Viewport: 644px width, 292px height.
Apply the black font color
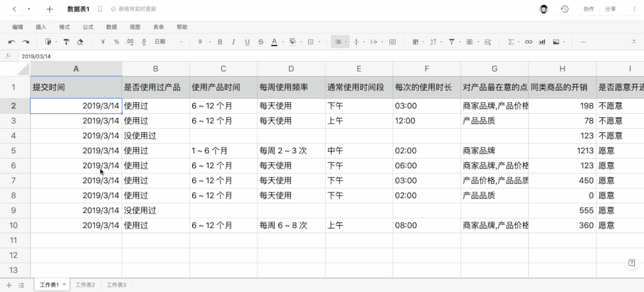[x=274, y=41]
